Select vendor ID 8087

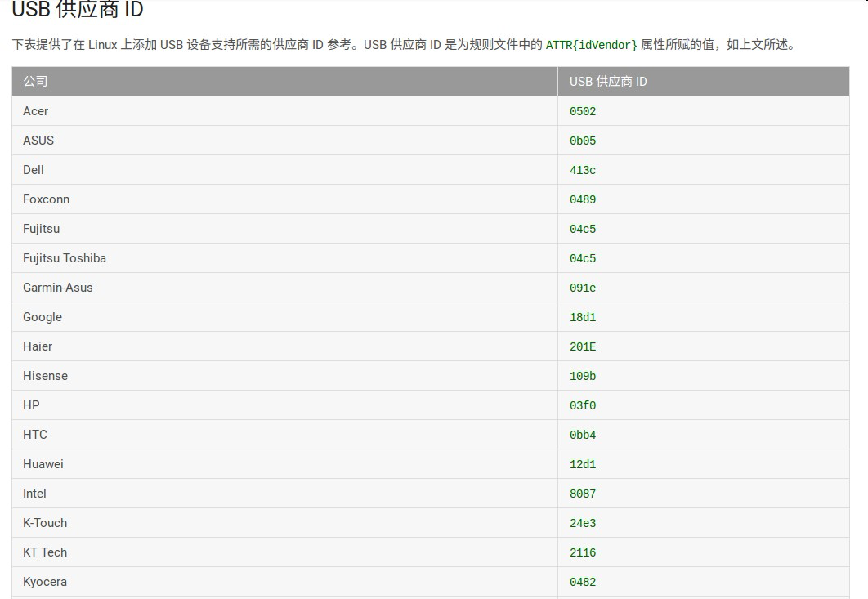pyautogui.click(x=583, y=494)
